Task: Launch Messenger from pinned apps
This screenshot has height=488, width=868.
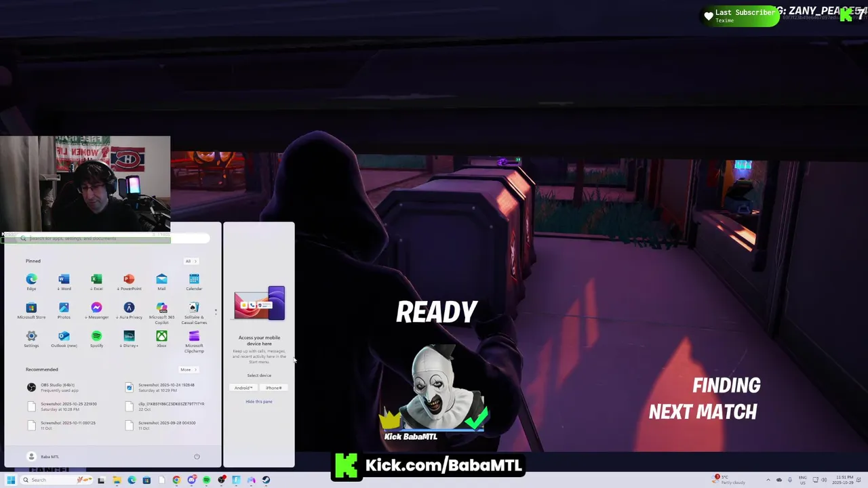Action: coord(96,310)
